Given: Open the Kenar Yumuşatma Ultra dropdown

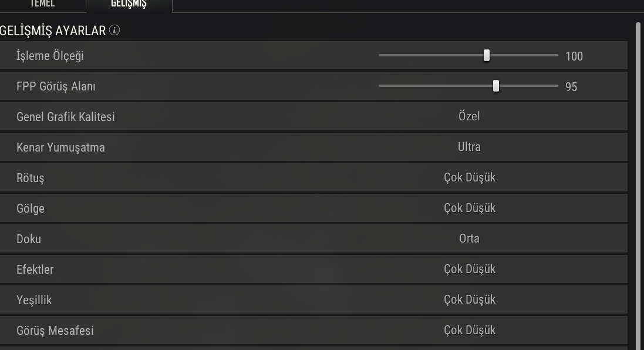Looking at the screenshot, I should (469, 147).
